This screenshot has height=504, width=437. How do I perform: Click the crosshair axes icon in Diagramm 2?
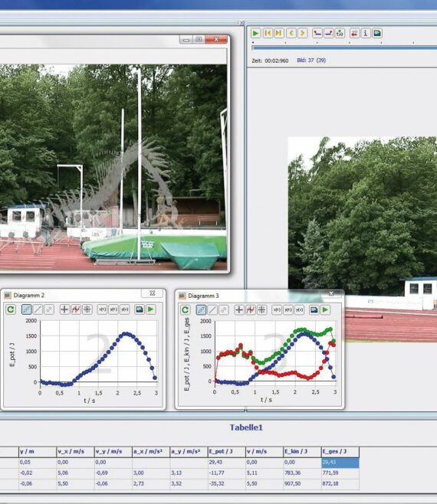pos(64,309)
